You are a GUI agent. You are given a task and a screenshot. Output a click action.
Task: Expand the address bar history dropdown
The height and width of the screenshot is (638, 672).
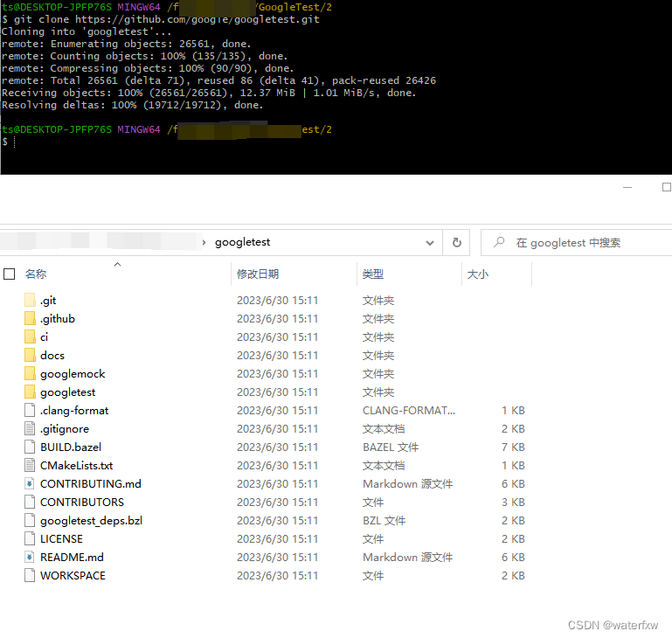[429, 243]
